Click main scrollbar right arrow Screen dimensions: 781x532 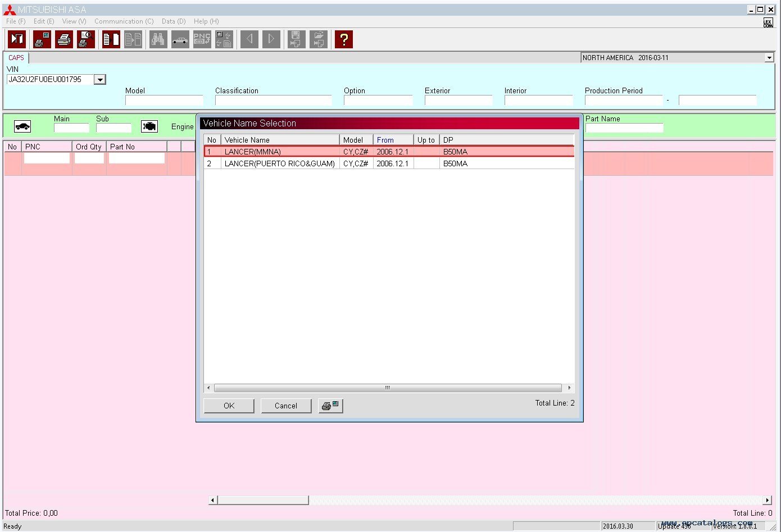(x=768, y=500)
